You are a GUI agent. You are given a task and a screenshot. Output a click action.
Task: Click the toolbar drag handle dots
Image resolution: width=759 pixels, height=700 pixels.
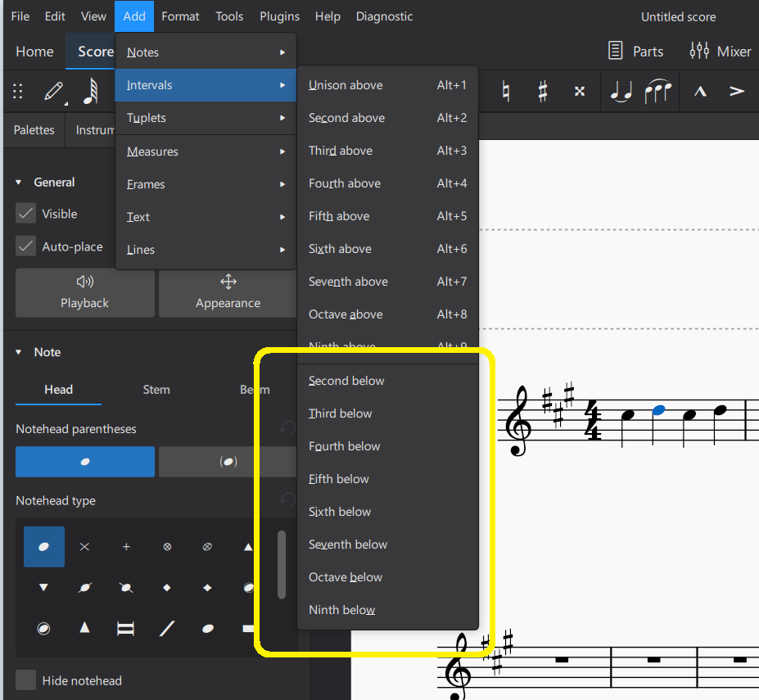pos(18,91)
